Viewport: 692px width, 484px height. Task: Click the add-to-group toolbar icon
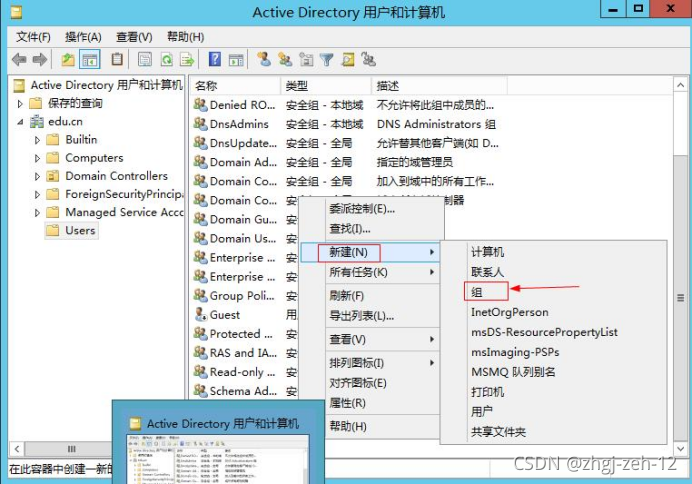(369, 59)
